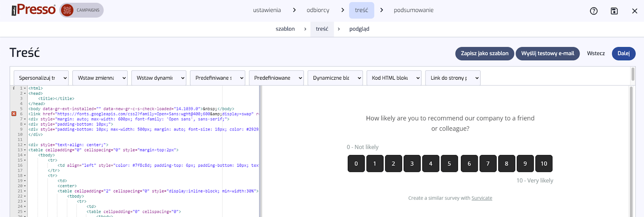Click the page scrollbar at right edge
Screen dimensions: 644x217
point(633,74)
